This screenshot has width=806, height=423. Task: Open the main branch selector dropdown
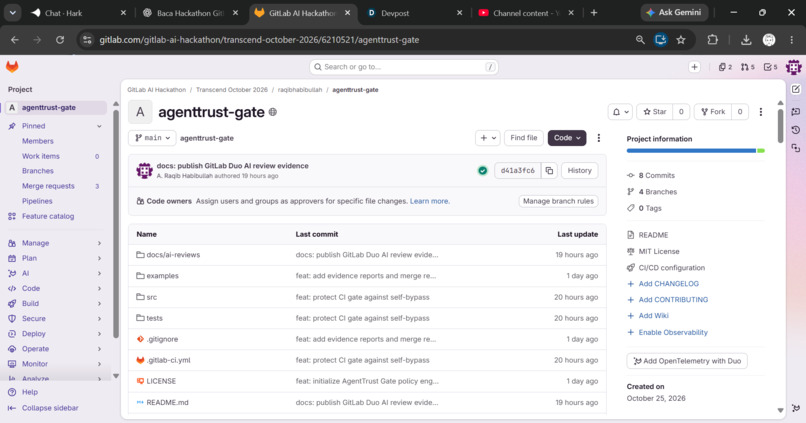click(152, 138)
